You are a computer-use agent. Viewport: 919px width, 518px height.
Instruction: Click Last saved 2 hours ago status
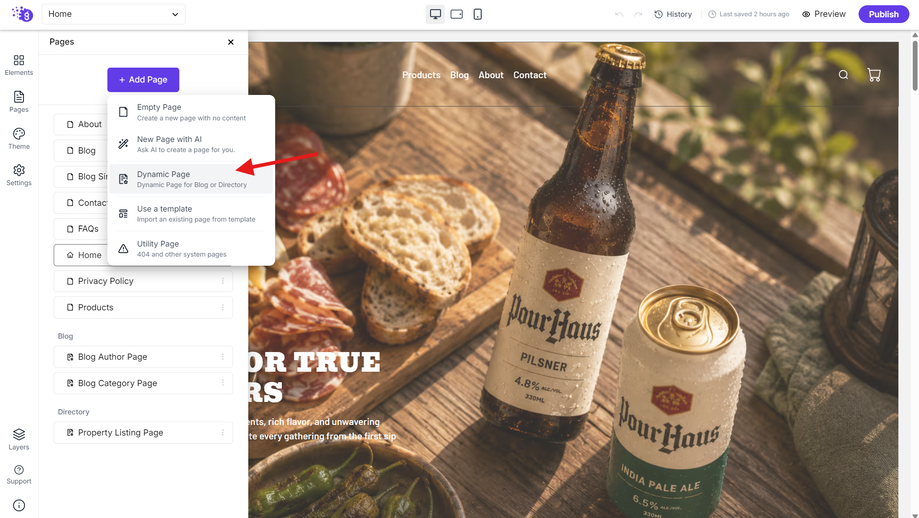tap(748, 14)
